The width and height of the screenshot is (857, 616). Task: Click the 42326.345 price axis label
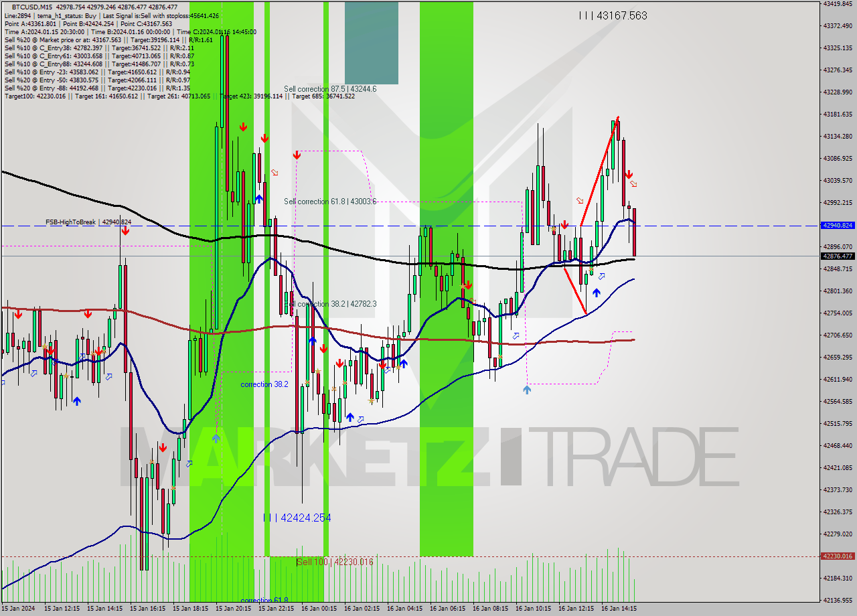[x=838, y=512]
